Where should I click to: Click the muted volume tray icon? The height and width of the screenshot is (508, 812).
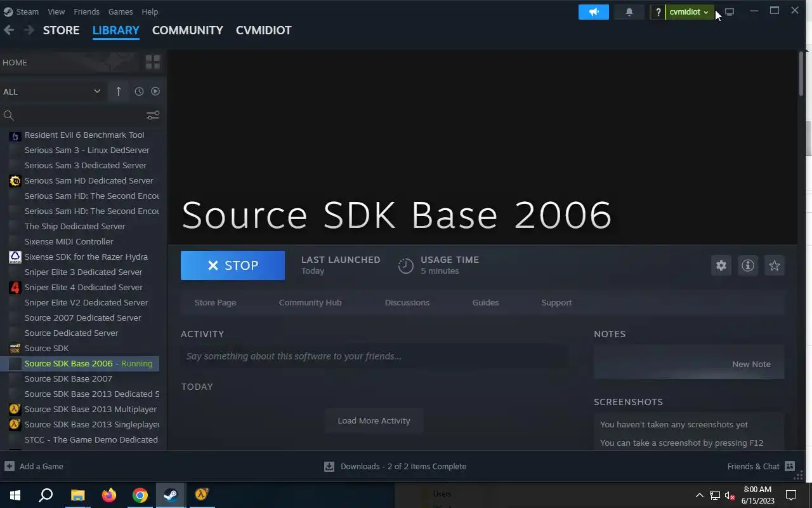pos(730,495)
